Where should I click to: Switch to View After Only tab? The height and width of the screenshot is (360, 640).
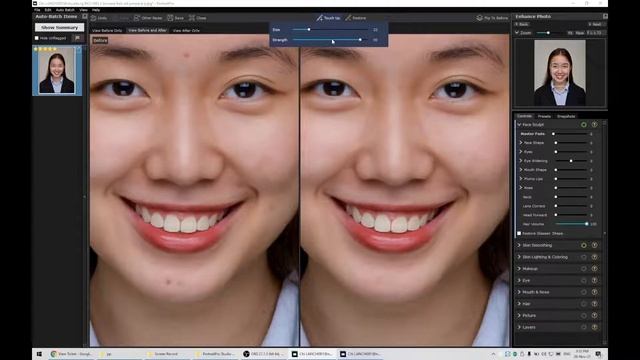click(186, 31)
